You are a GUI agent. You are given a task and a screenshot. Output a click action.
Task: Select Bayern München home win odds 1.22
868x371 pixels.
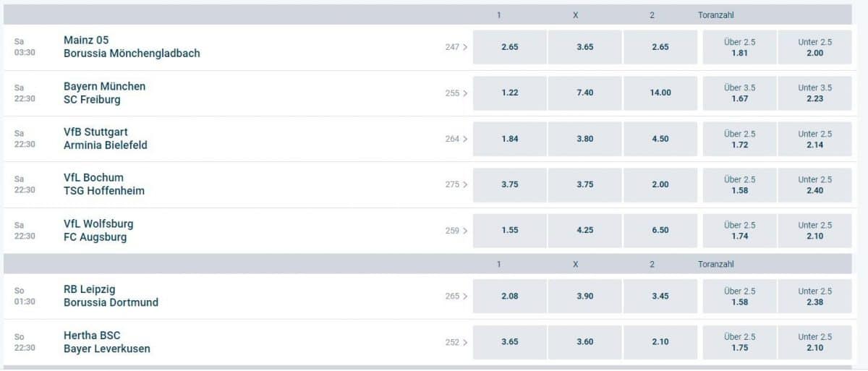(509, 93)
